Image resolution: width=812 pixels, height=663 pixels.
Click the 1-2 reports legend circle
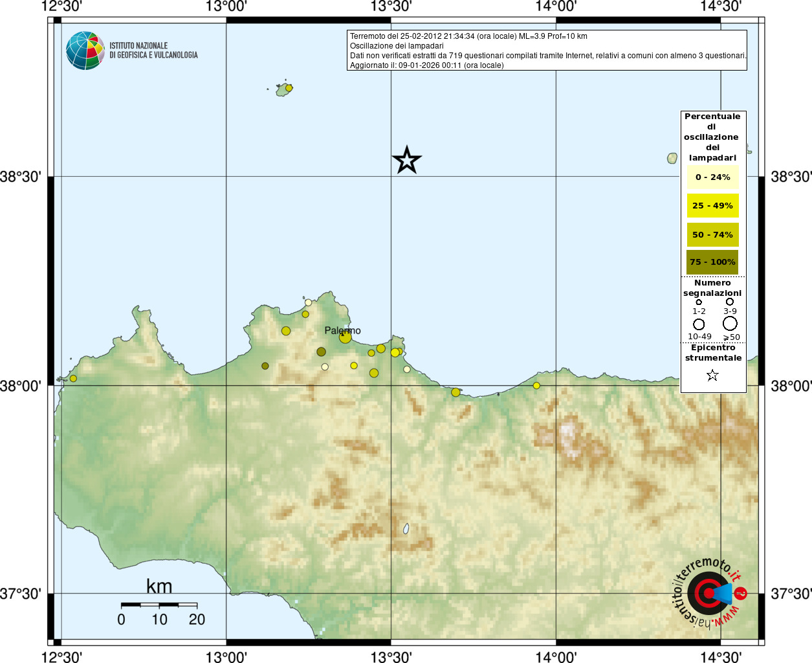point(699,302)
